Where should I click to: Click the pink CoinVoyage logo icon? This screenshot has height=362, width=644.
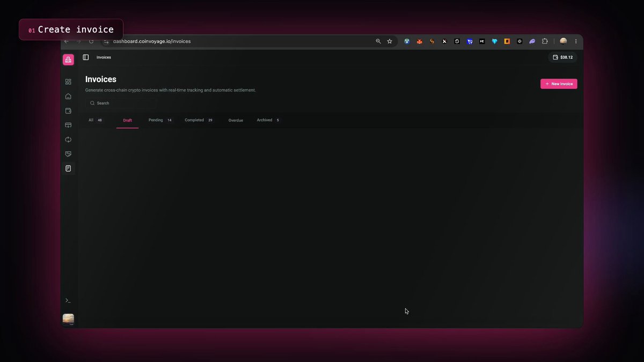pos(68,60)
